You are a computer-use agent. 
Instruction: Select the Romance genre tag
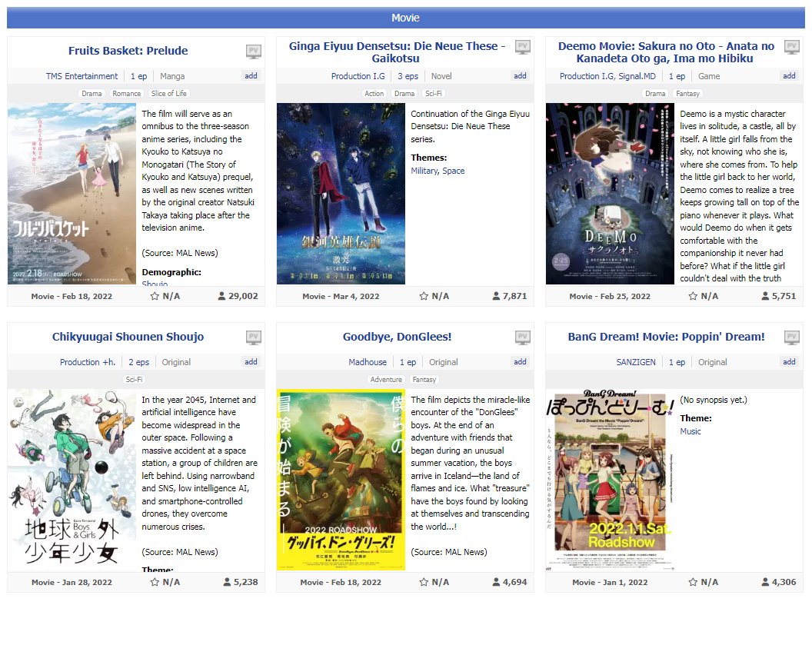126,94
